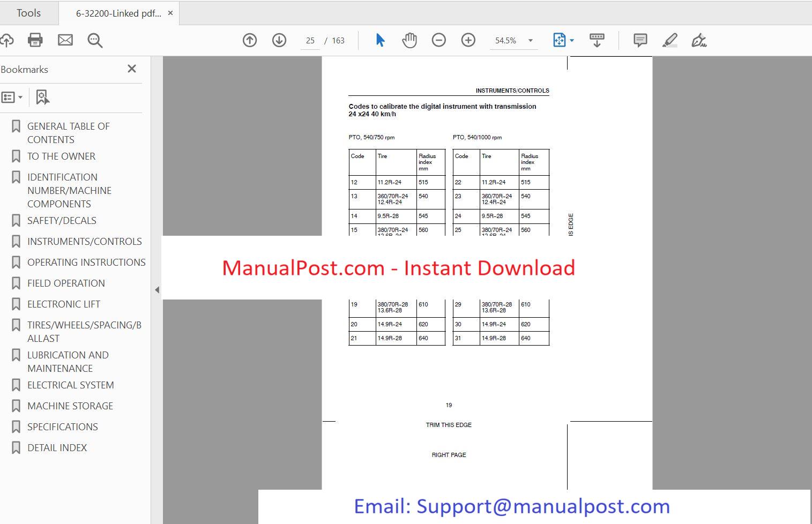
Task: Go to previous page with up arrow
Action: [x=250, y=40]
